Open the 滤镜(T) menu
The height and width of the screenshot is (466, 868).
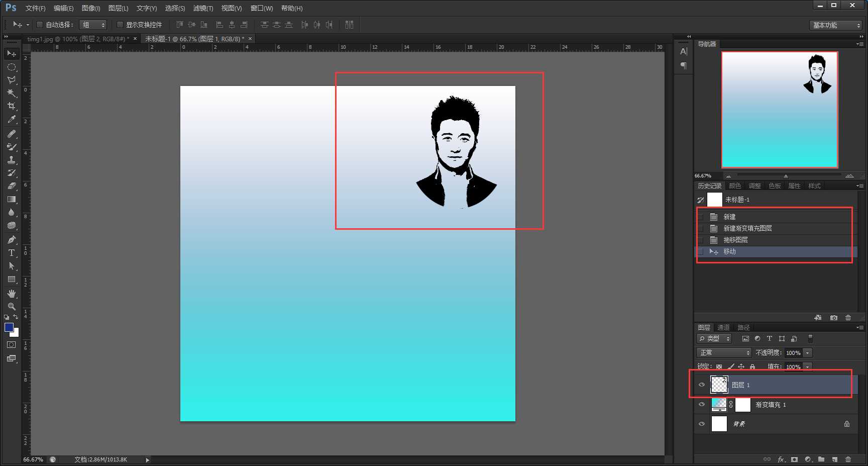tap(203, 8)
